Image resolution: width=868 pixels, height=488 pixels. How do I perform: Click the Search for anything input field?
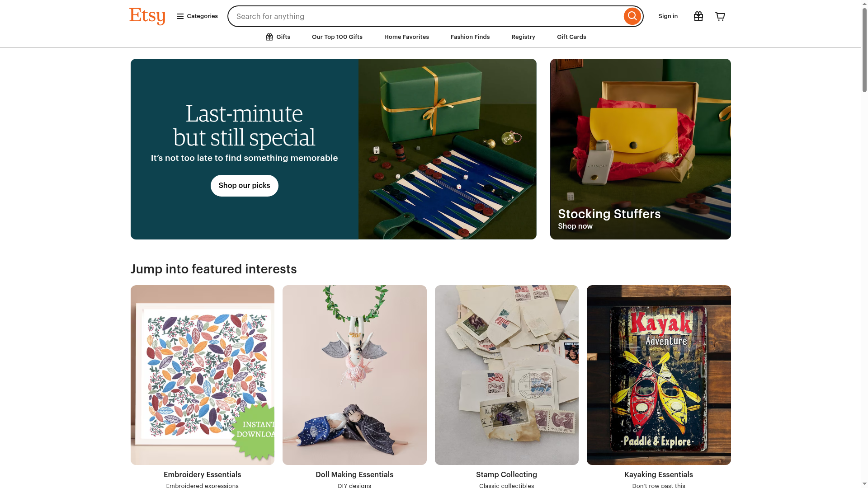pos(407,16)
